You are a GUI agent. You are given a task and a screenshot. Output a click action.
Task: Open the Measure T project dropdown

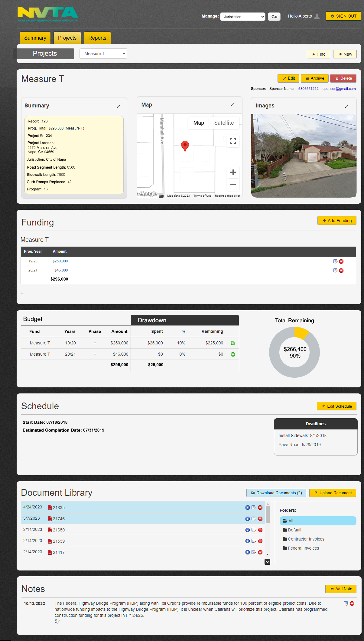[103, 54]
